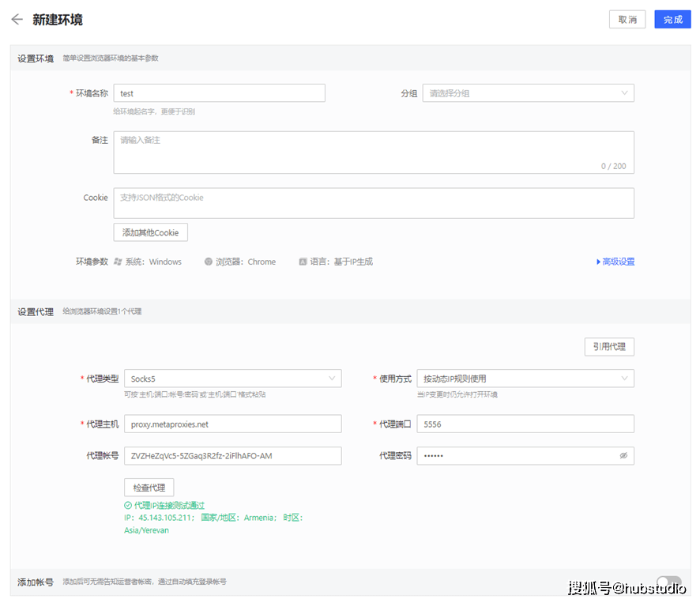Click the green proxy test success icon
The height and width of the screenshot is (603, 700).
(x=128, y=505)
